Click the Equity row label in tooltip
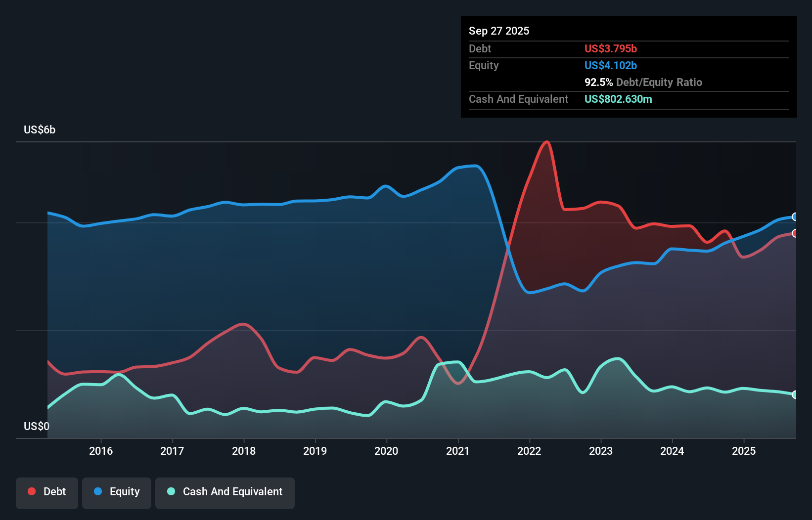Screen dimensions: 812x520 pos(484,65)
